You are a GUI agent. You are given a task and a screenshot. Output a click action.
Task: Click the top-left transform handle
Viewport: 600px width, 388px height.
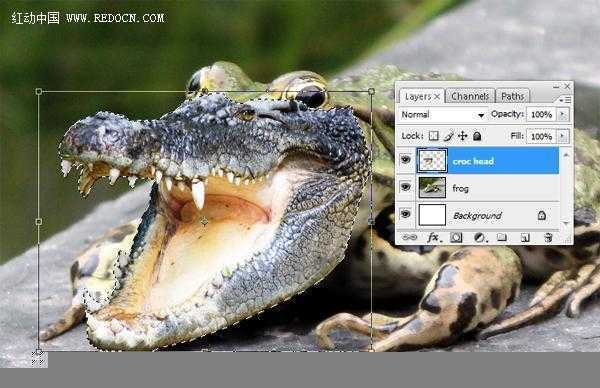(x=39, y=91)
